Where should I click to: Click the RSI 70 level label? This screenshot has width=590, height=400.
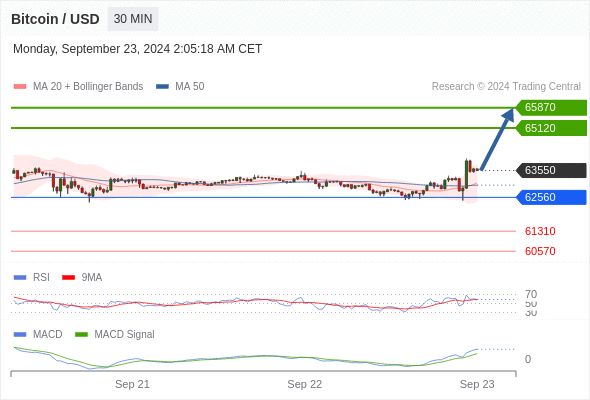click(x=531, y=294)
